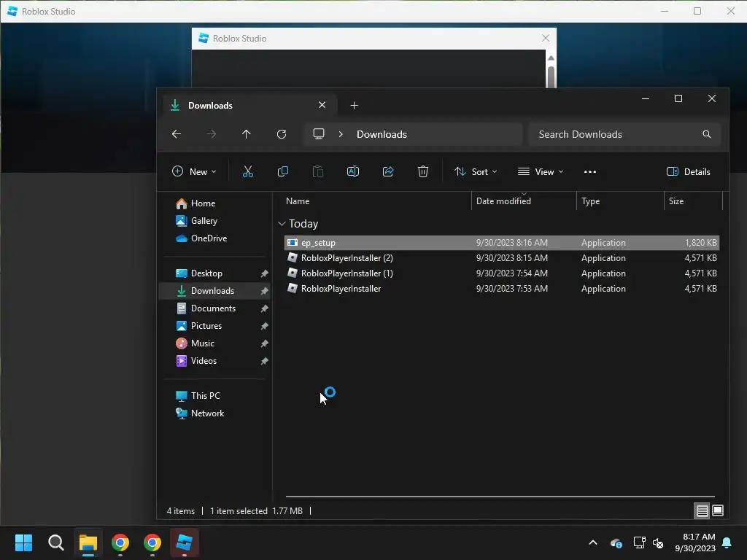747x560 pixels.
Task: Close the Downloads tab
Action: [x=322, y=105]
